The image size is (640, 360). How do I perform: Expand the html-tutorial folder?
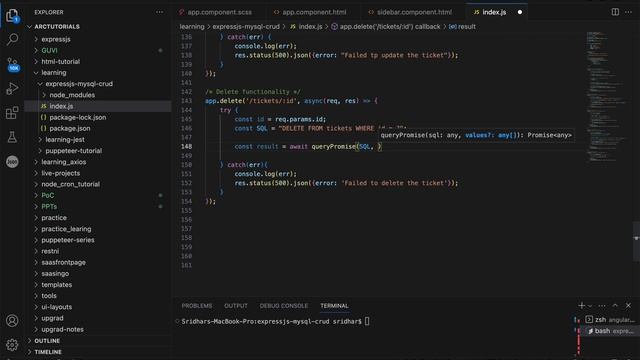pos(60,62)
